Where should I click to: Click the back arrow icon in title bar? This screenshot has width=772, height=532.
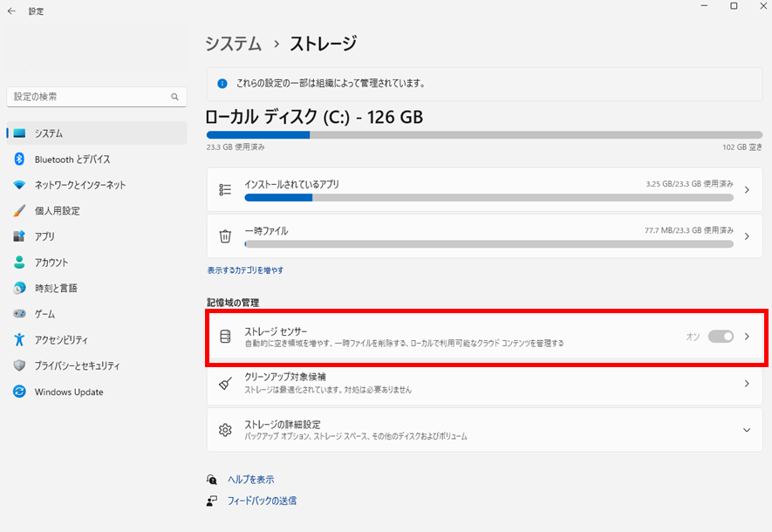[11, 10]
